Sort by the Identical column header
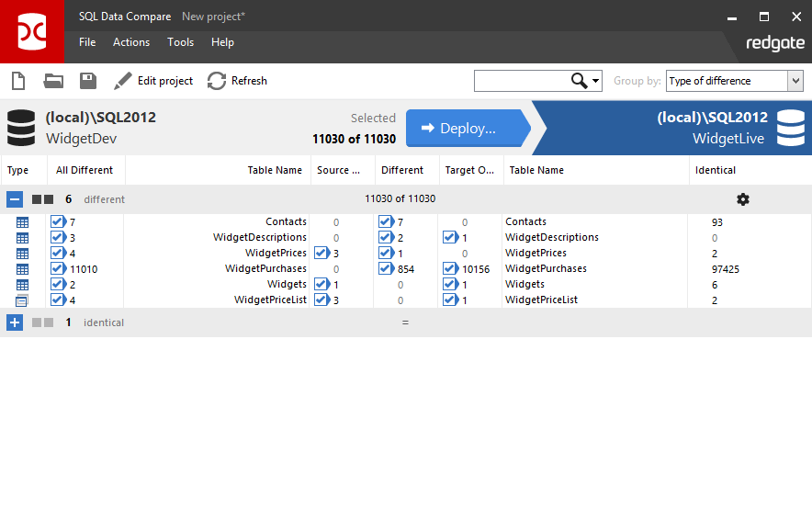 click(x=716, y=170)
